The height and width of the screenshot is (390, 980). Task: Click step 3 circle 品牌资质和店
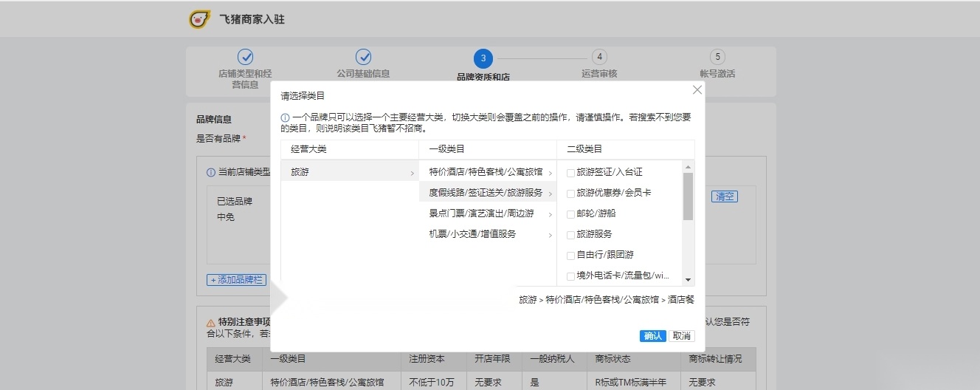[x=483, y=58]
